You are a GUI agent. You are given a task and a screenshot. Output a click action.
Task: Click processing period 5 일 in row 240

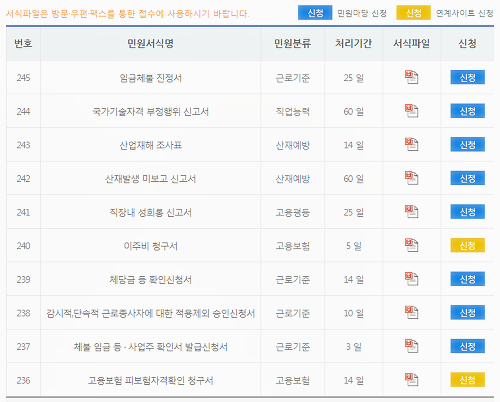354,246
